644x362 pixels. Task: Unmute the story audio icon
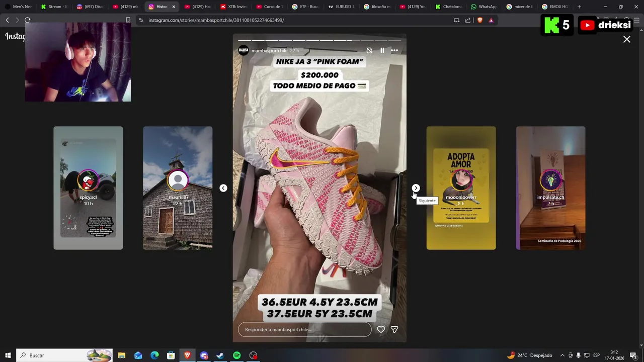pos(369,50)
